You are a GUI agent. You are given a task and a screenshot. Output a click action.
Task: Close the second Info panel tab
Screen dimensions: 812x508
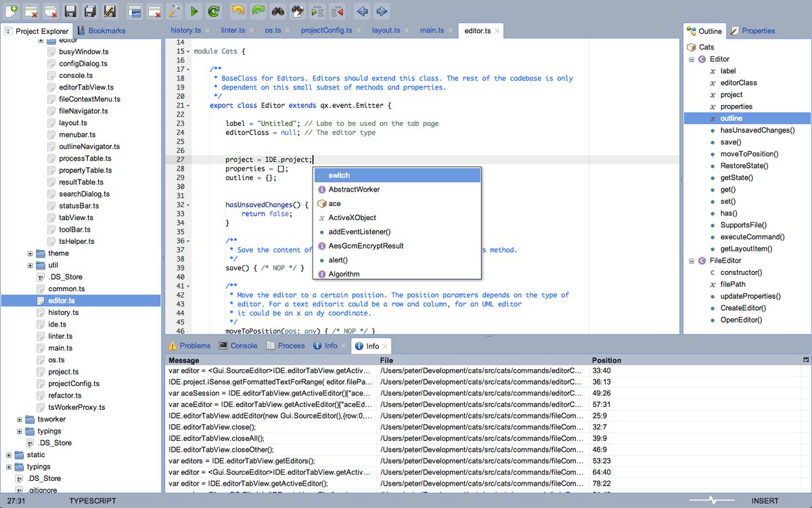(385, 346)
